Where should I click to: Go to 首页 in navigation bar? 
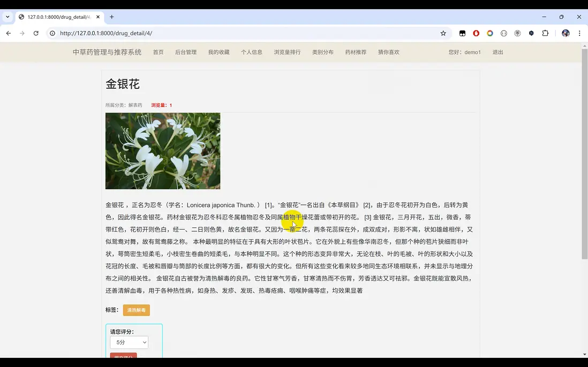click(x=159, y=52)
